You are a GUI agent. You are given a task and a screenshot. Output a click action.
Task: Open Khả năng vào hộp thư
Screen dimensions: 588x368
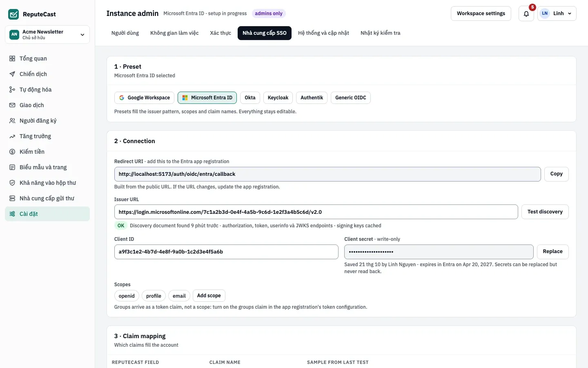47,183
